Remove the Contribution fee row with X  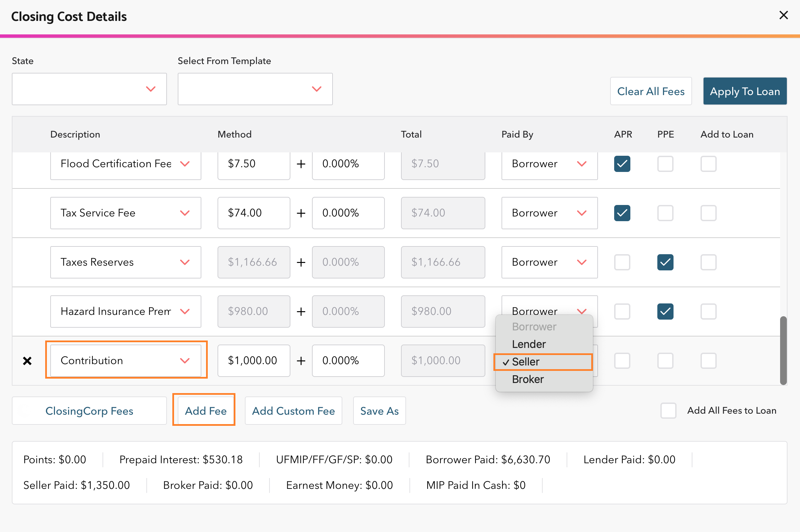(x=27, y=361)
